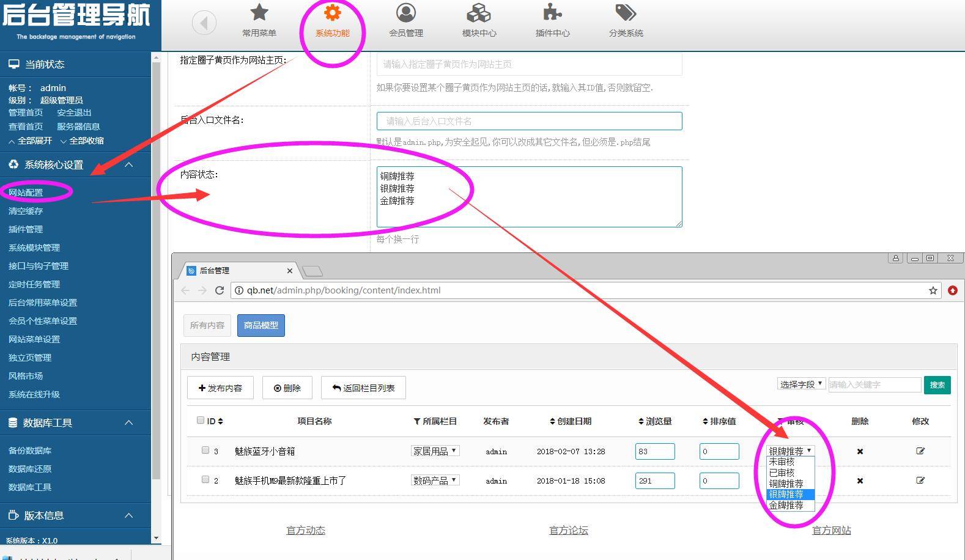The width and height of the screenshot is (965, 560).
Task: Open the 选择字段 search field dropdown
Action: click(801, 384)
